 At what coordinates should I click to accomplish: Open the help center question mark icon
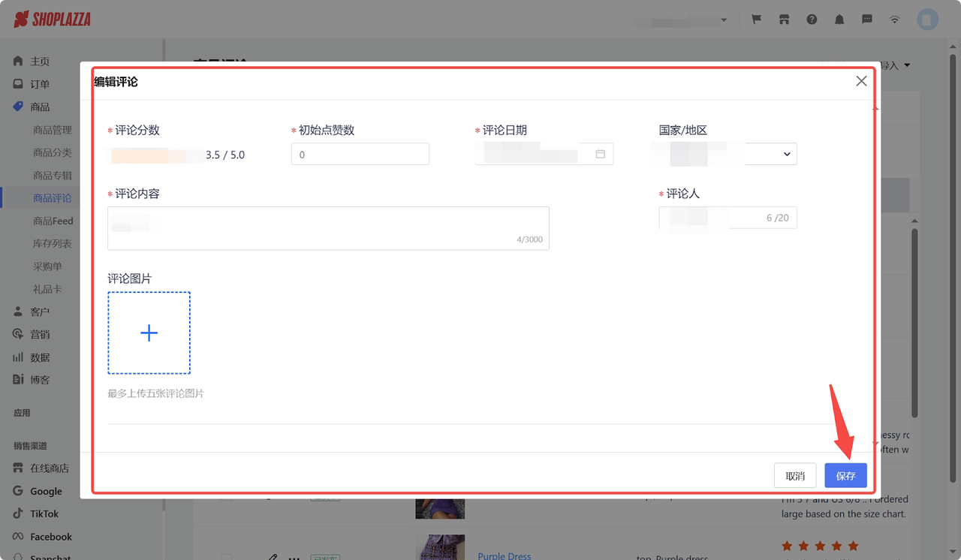(x=812, y=19)
